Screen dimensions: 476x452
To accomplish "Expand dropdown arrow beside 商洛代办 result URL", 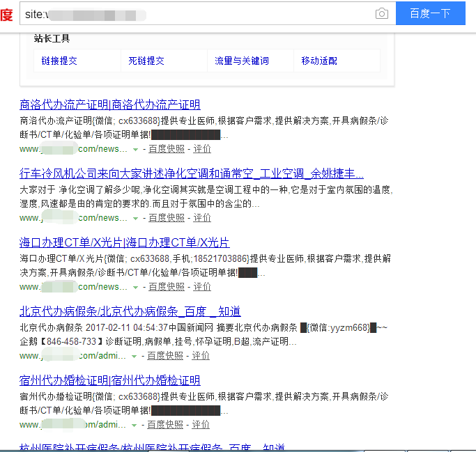I will coord(135,149).
